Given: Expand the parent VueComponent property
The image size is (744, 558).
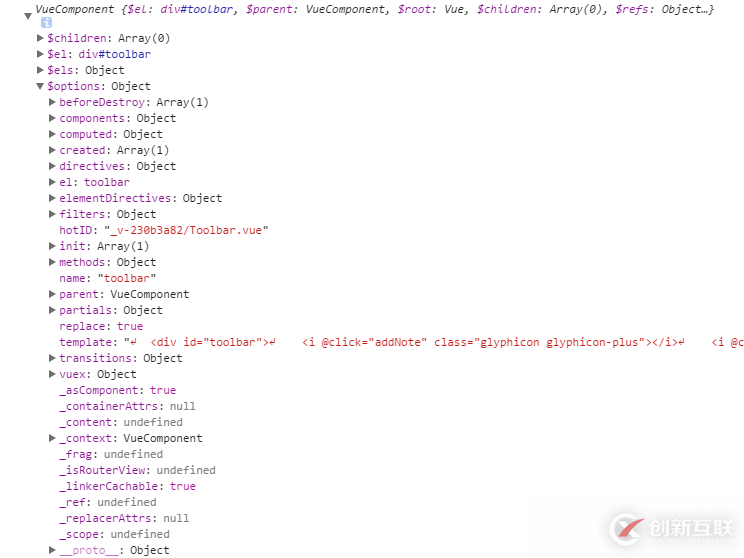Looking at the screenshot, I should pyautogui.click(x=52, y=294).
